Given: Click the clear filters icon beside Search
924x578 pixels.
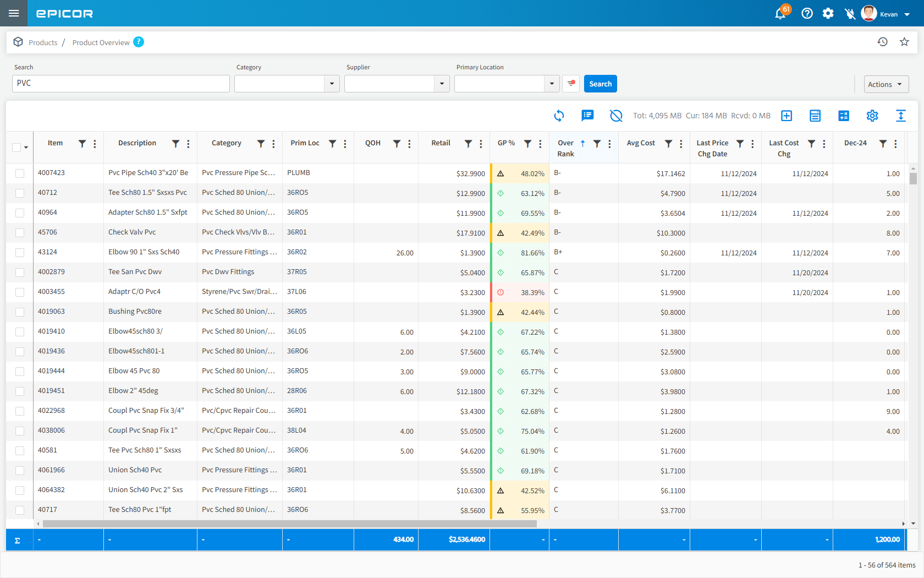Looking at the screenshot, I should [x=571, y=84].
